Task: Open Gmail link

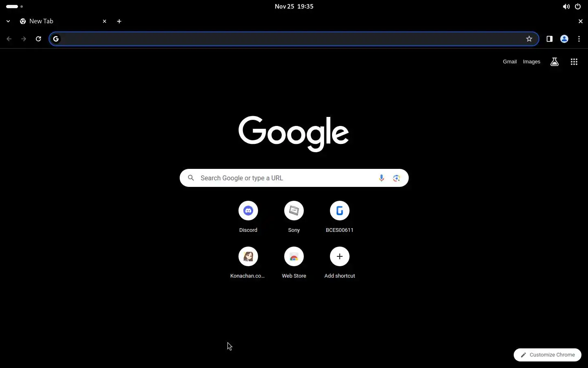Action: tap(510, 62)
